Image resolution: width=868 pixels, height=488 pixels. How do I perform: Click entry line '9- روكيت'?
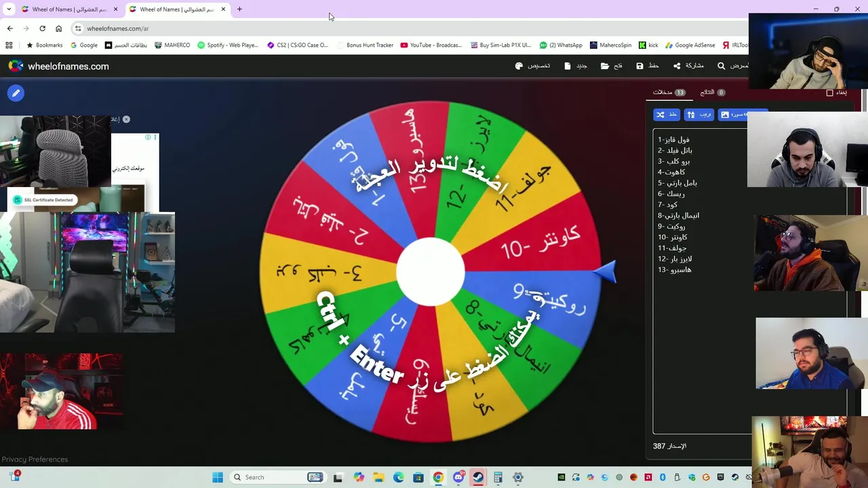(x=671, y=226)
